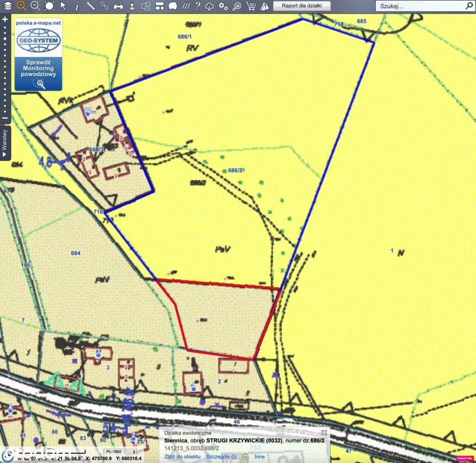Focus the Szukaj search field

click(420, 6)
